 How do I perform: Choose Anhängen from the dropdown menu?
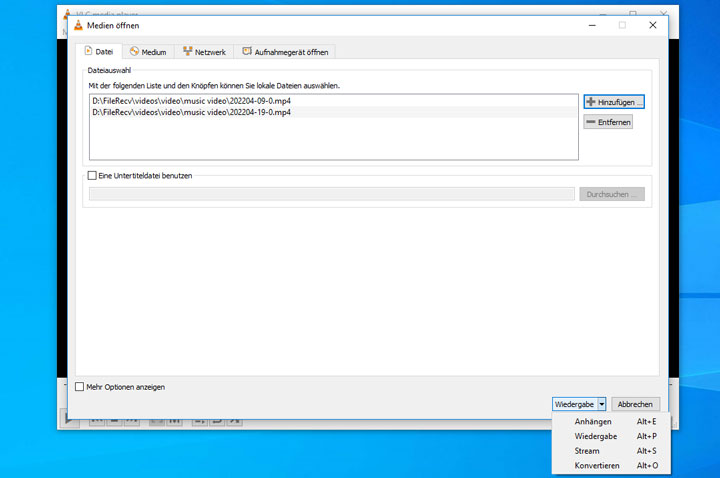[x=611, y=422]
